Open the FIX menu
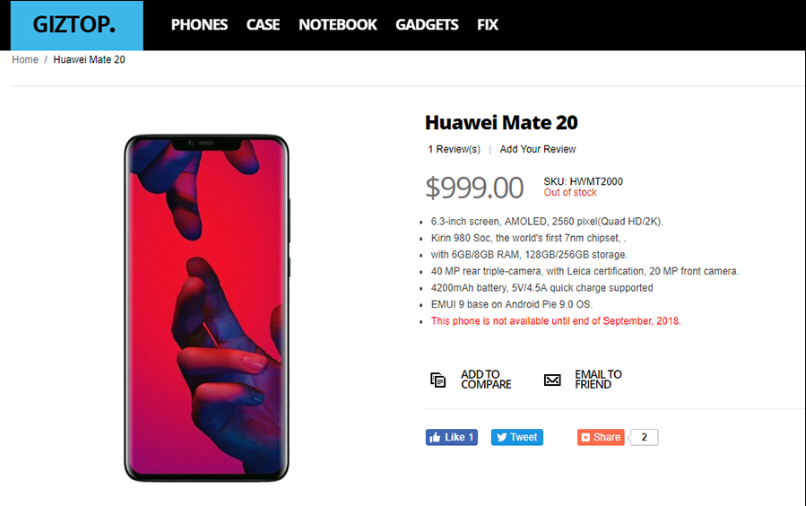Viewport: 806px width, 506px height. click(x=487, y=25)
